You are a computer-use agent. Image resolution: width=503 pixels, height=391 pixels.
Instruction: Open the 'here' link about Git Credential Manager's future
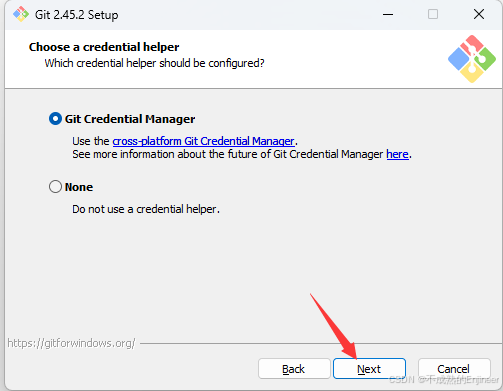pos(397,154)
